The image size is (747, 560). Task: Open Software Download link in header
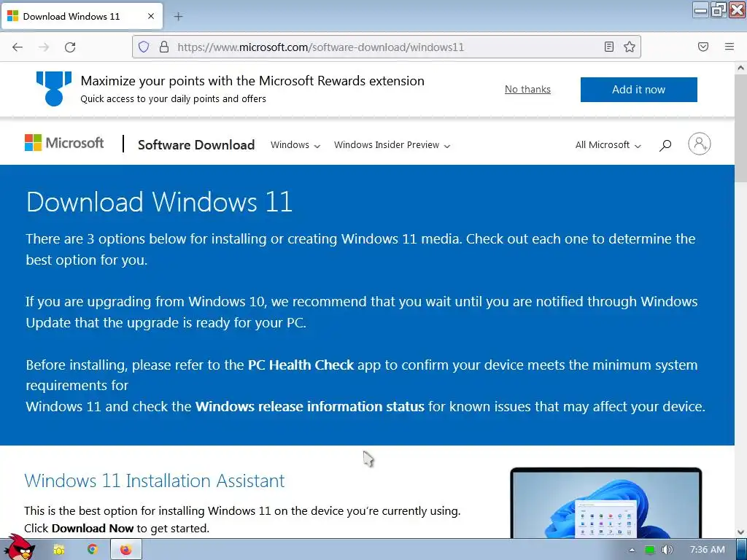pyautogui.click(x=196, y=145)
